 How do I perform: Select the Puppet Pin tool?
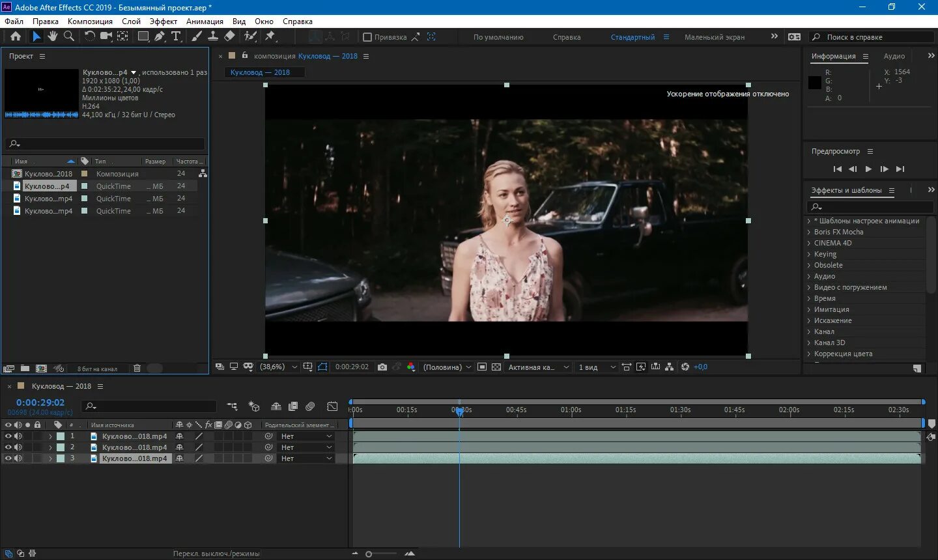pyautogui.click(x=270, y=36)
